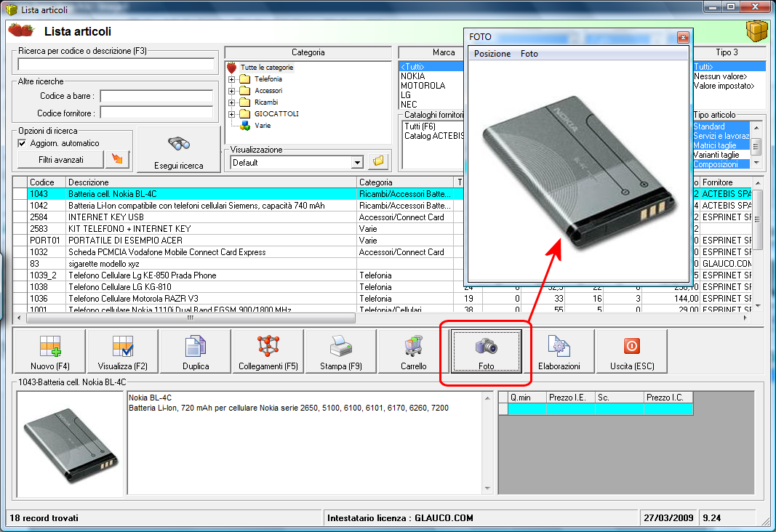The width and height of the screenshot is (776, 532).
Task: Select Varianti taglie in Tipo articolo
Action: (x=721, y=155)
